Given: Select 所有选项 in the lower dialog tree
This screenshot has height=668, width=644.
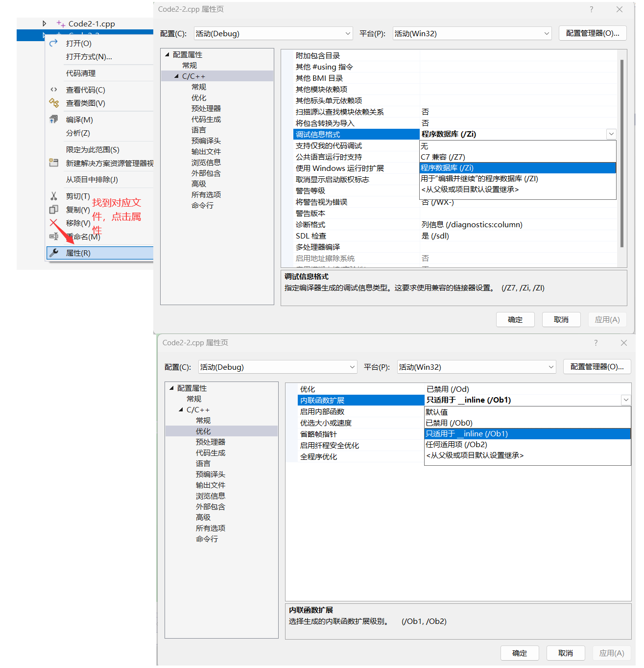Looking at the screenshot, I should pyautogui.click(x=211, y=528).
